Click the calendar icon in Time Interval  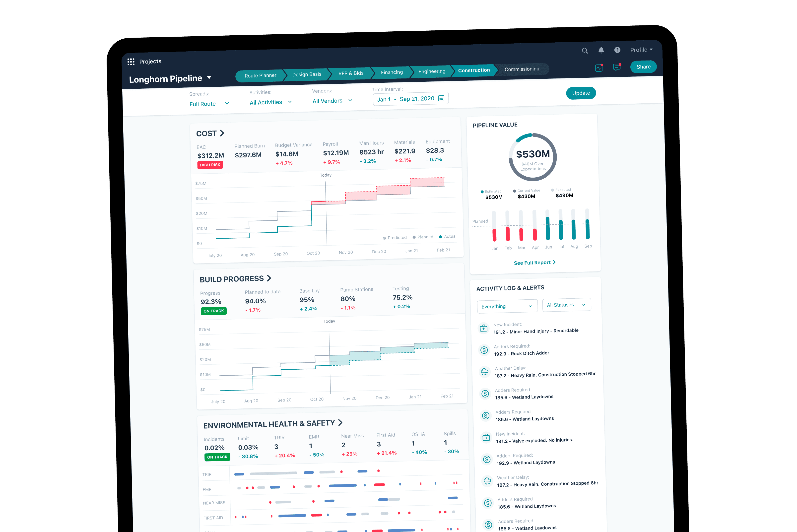tap(441, 98)
